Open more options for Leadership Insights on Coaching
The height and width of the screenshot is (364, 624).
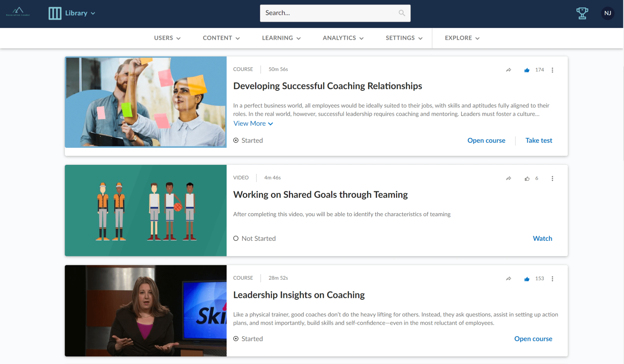coord(553,279)
